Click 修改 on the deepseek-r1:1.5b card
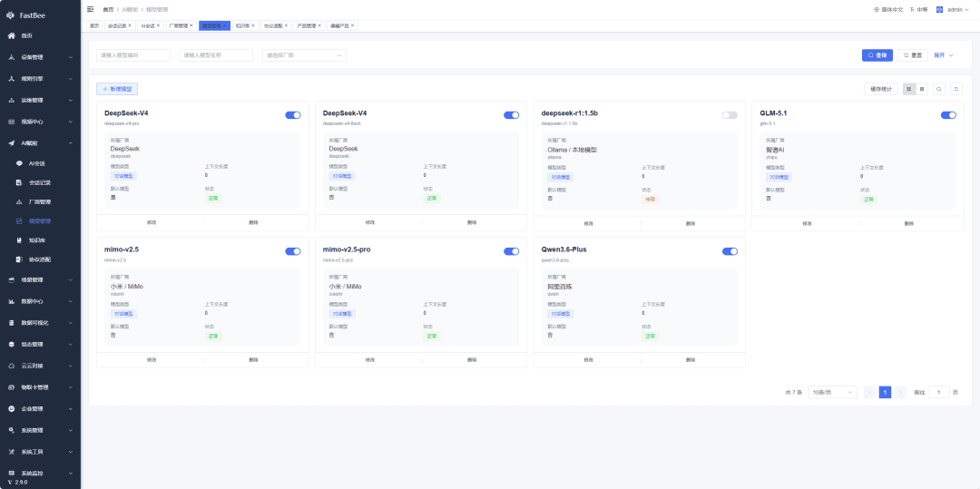The height and width of the screenshot is (489, 980). point(588,223)
